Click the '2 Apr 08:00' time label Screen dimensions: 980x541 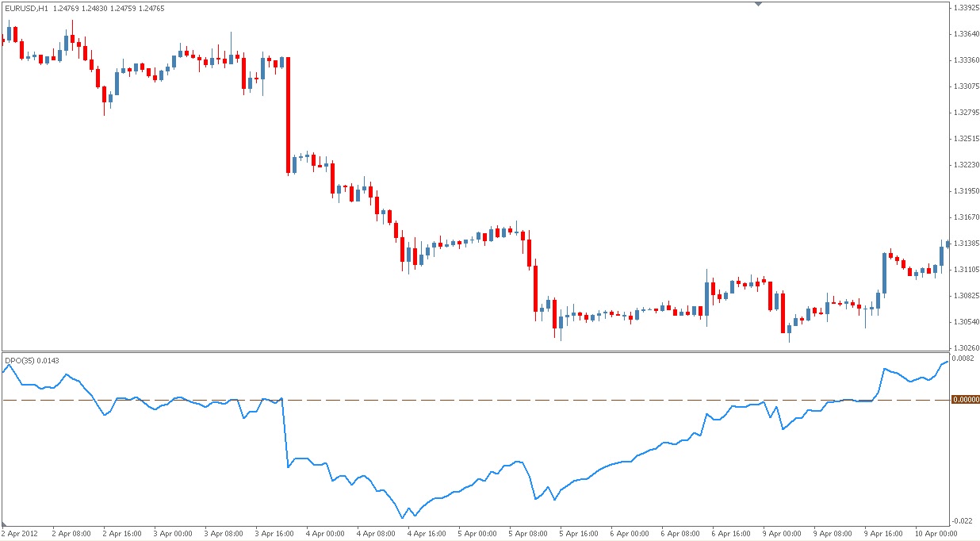72,534
